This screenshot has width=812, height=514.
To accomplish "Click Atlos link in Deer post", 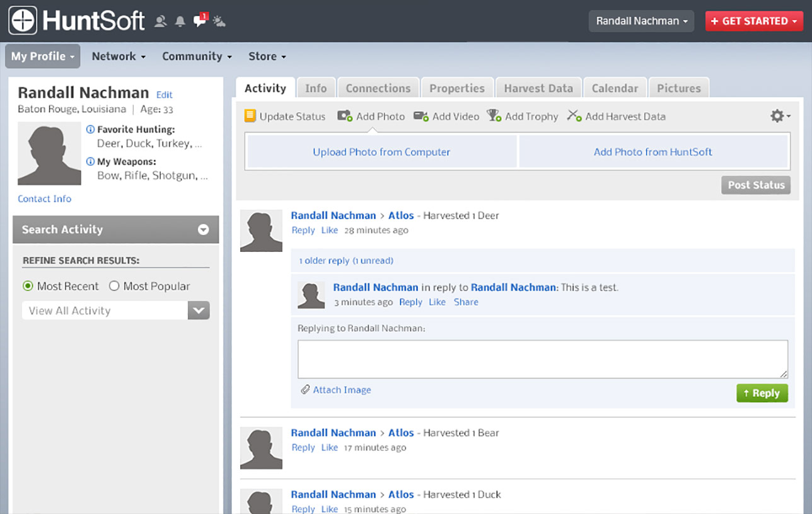I will 401,215.
